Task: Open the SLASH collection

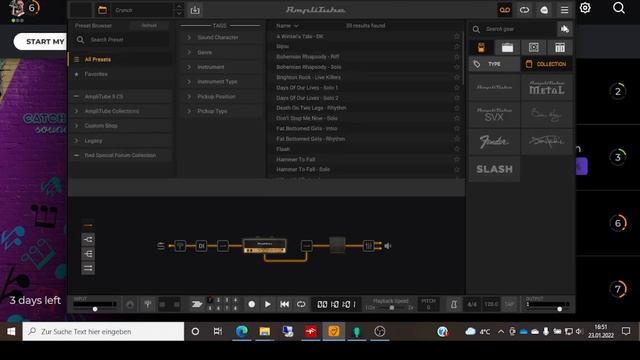Action: coord(494,169)
